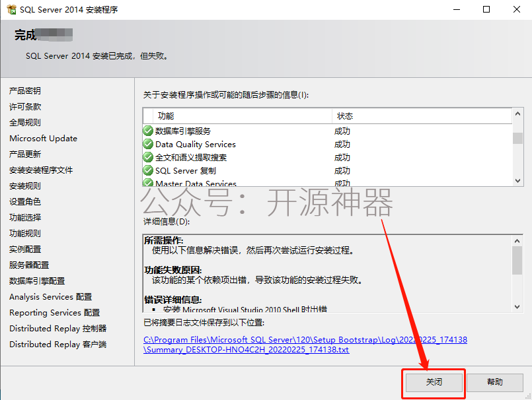Image resolution: width=532 pixels, height=400 pixels.
Task: Select 设置角色 step in sidebar
Action: 25,202
